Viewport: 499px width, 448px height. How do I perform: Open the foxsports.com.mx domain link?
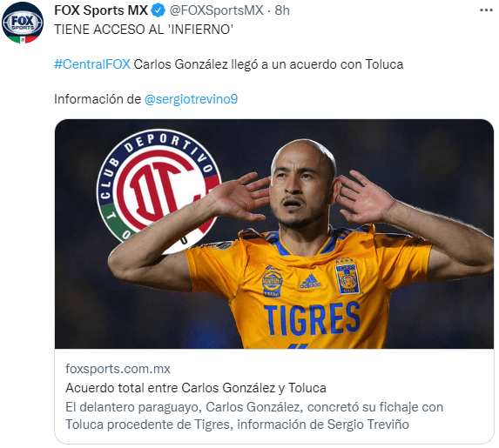118,369
